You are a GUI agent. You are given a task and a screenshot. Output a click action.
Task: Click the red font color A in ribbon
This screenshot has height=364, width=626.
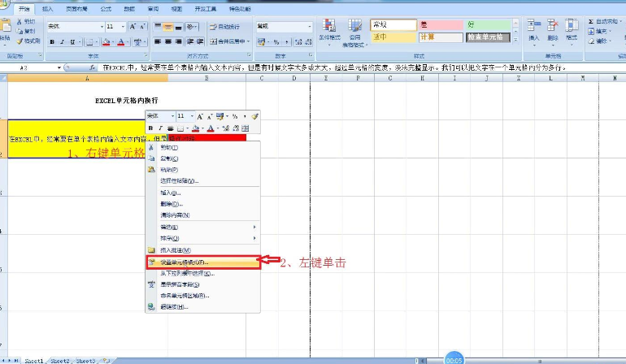pos(121,42)
